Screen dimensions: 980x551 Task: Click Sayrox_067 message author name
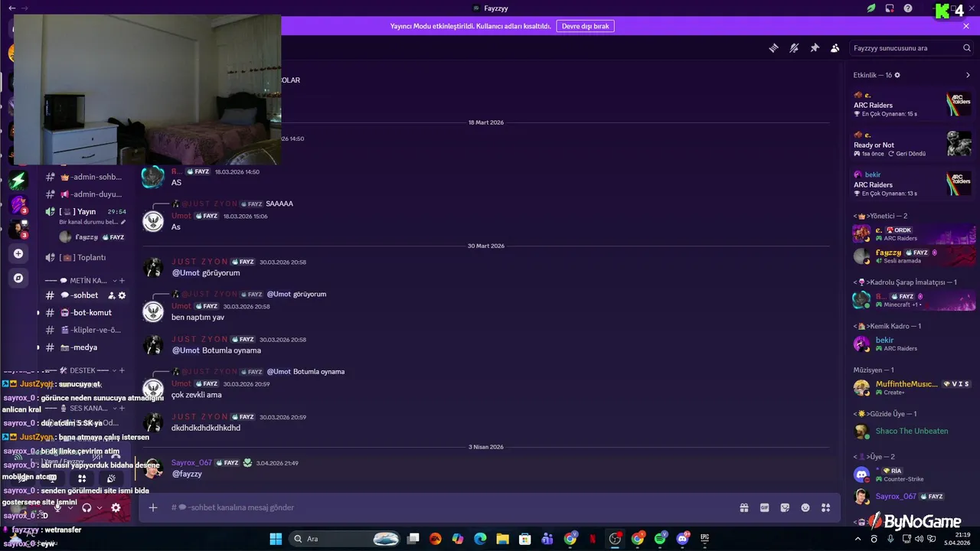pyautogui.click(x=191, y=463)
